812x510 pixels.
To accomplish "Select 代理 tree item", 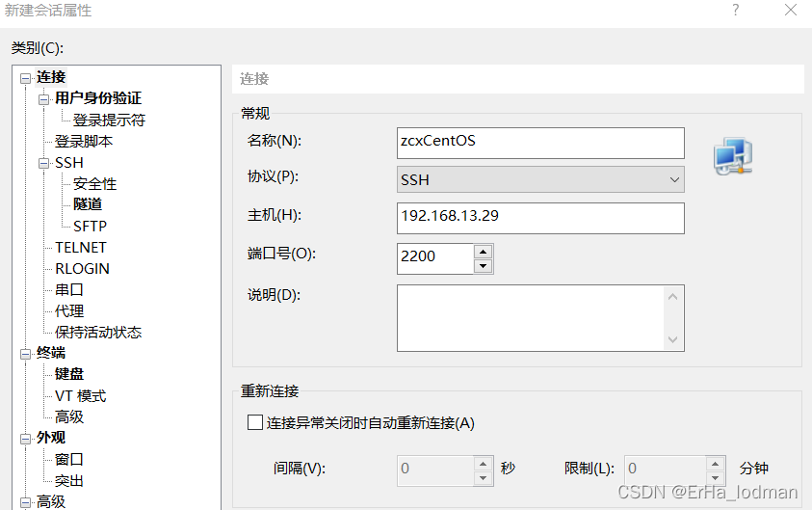I will coord(69,311).
